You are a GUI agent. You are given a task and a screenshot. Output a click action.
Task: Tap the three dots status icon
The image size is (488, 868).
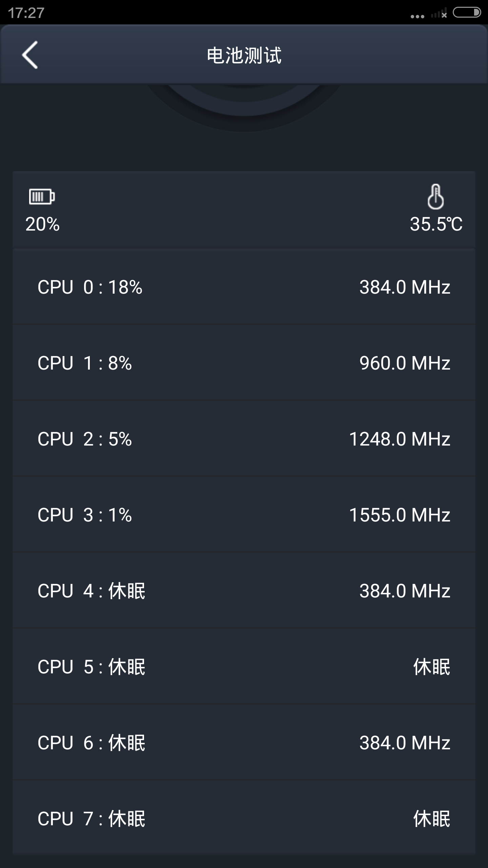pyautogui.click(x=417, y=16)
